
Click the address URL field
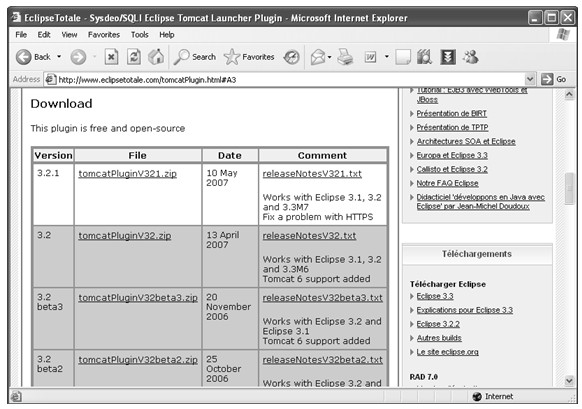tap(290, 79)
